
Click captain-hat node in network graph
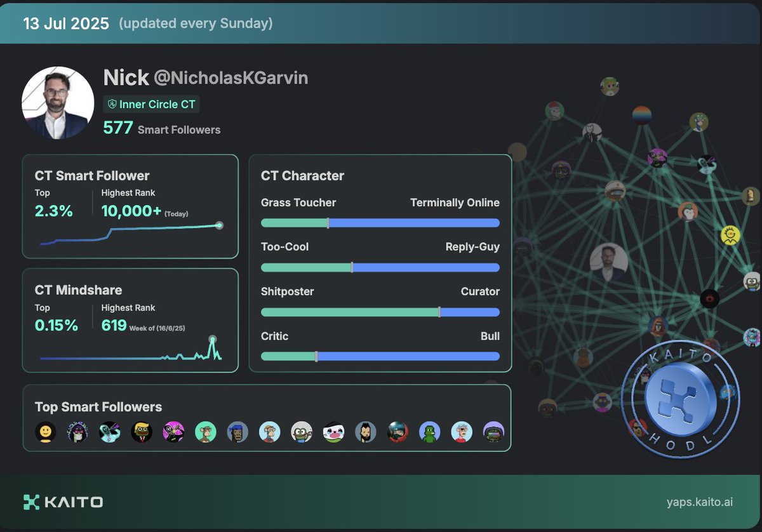[x=615, y=190]
